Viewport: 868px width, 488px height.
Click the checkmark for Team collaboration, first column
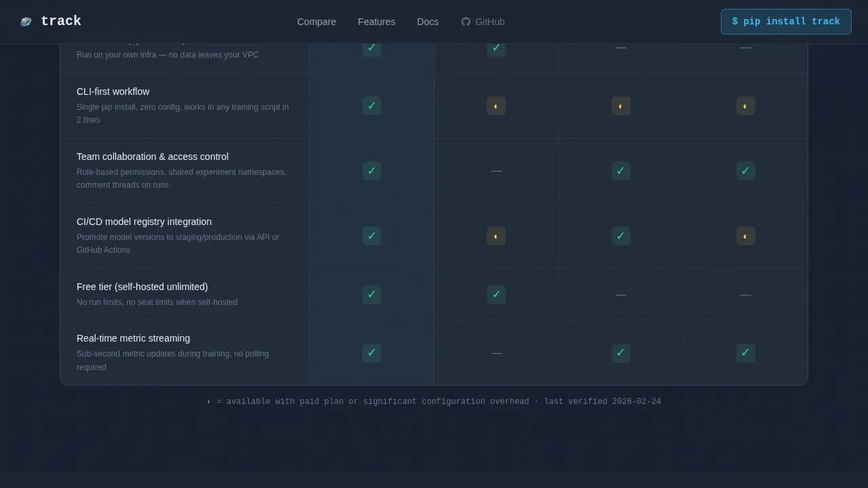(x=371, y=171)
